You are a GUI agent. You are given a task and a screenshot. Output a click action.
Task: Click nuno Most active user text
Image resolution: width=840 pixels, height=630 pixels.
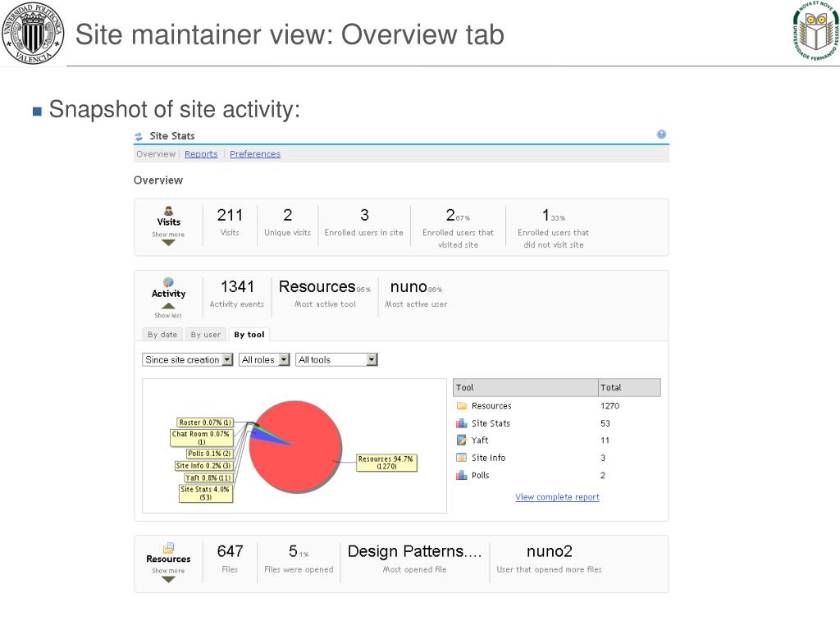(409, 286)
